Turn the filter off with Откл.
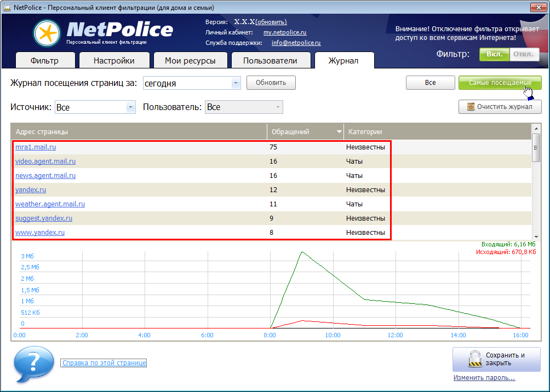Viewport: 550px width, 392px height. tap(524, 54)
